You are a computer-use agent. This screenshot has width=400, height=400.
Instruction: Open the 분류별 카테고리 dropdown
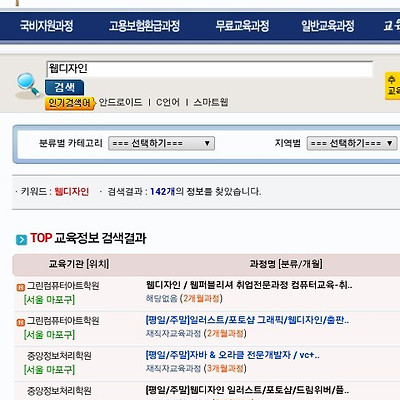click(x=161, y=143)
